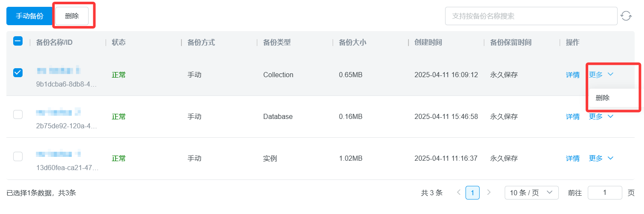Open 详情 for the 实例 backup
Image resolution: width=644 pixels, height=214 pixels.
[572, 158]
